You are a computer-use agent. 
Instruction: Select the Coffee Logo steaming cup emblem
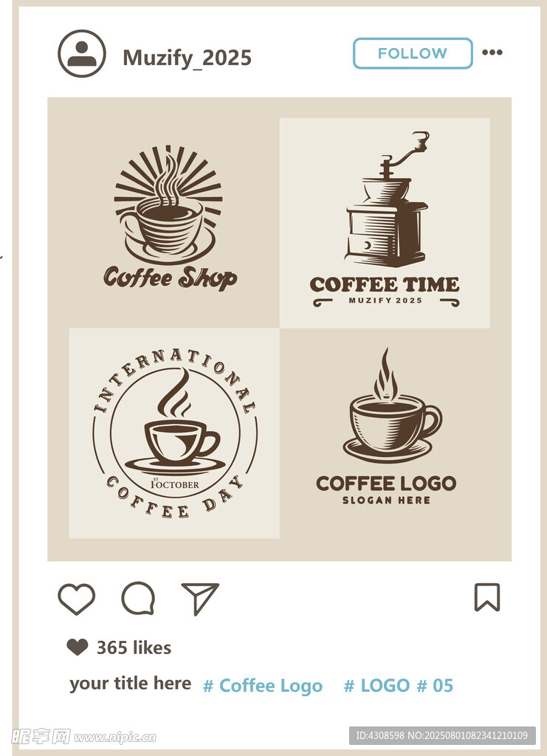point(386,427)
